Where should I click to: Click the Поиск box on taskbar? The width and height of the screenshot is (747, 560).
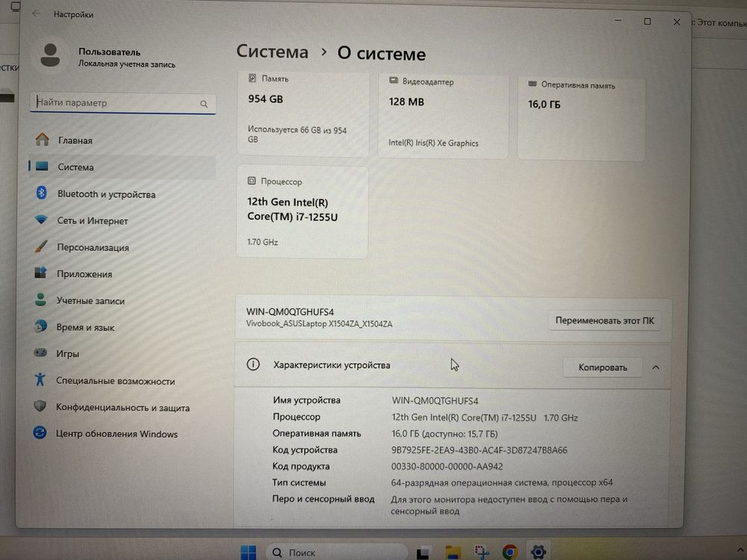[336, 553]
